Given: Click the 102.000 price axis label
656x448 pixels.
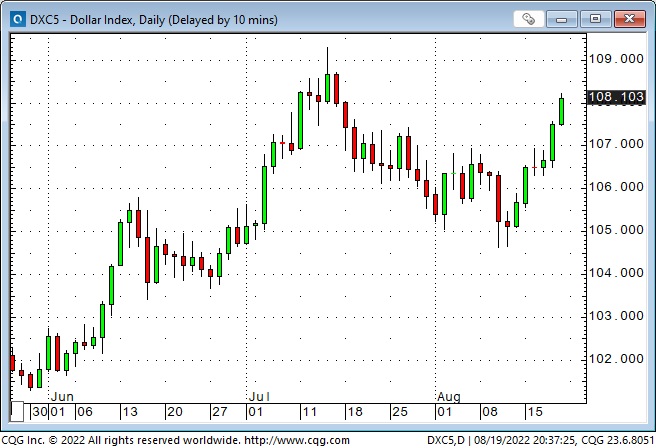Looking at the screenshot, I should pyautogui.click(x=616, y=358).
